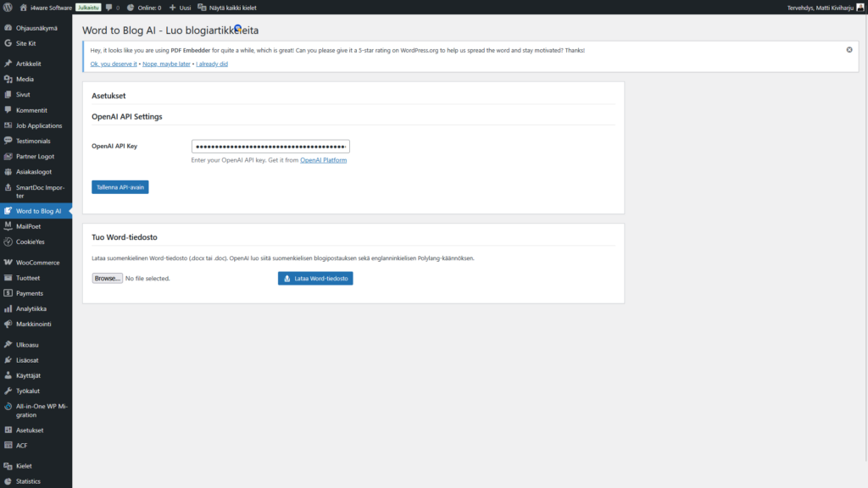Viewport: 868px width, 488px height.
Task: Click the WordPress logo icon in admin bar
Action: [x=8, y=8]
